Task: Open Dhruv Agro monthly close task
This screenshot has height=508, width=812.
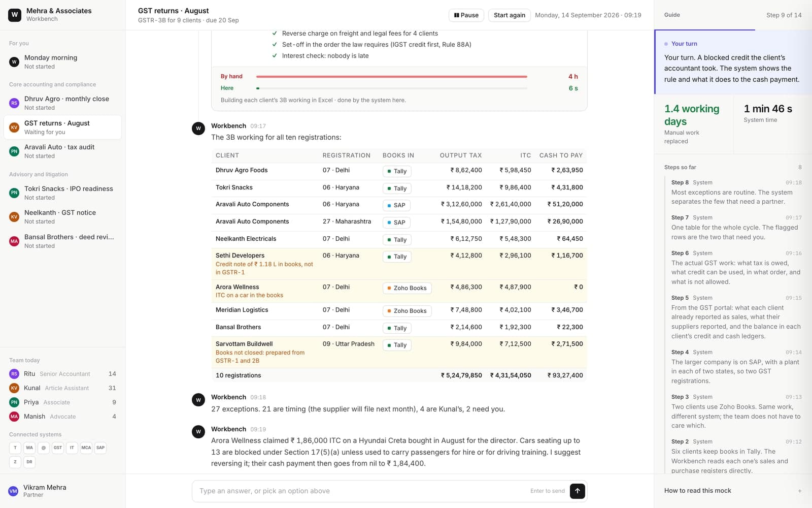Action: click(62, 103)
